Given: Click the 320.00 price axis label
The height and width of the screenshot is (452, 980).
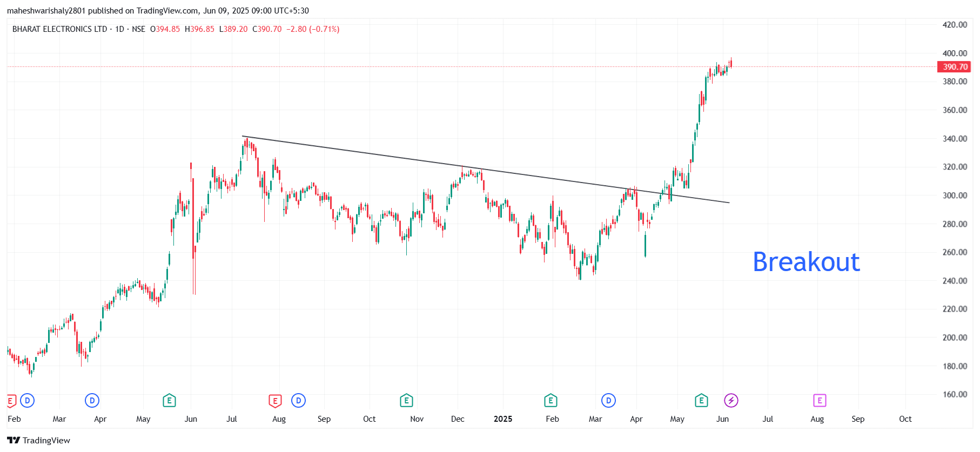Looking at the screenshot, I should [955, 167].
